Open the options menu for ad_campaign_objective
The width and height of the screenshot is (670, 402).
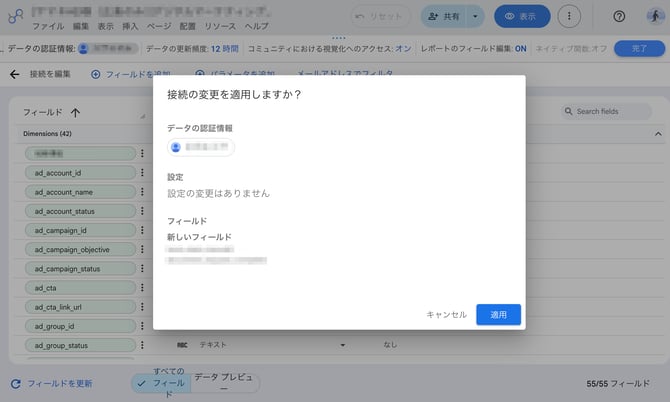pyautogui.click(x=142, y=249)
